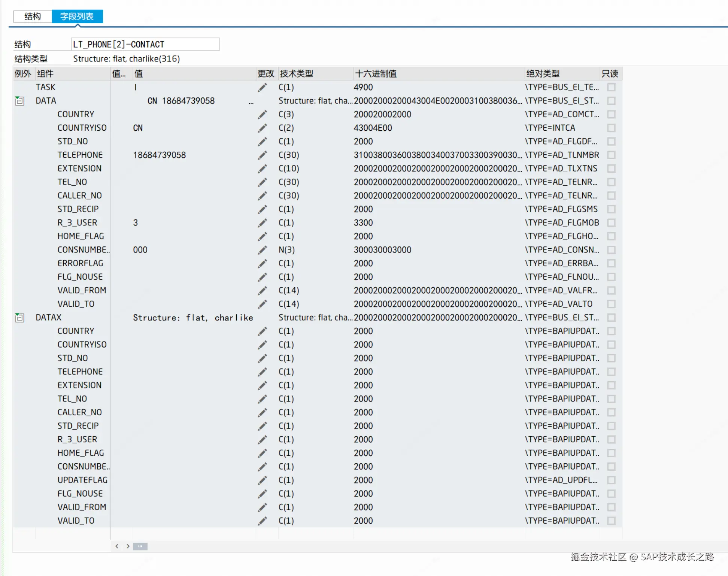This screenshot has height=576, width=728.
Task: Toggle read-only checkbox for UPDATEFLAG row
Action: click(x=611, y=480)
